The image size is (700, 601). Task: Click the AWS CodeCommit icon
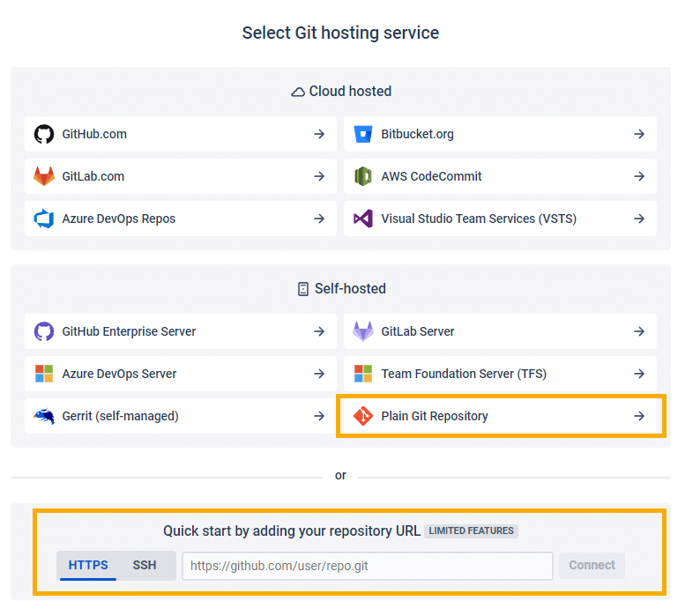pos(363,176)
